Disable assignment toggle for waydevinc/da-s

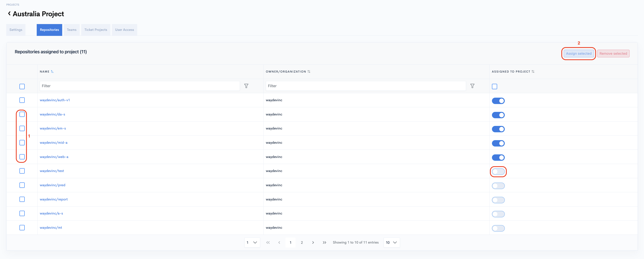coord(498,115)
